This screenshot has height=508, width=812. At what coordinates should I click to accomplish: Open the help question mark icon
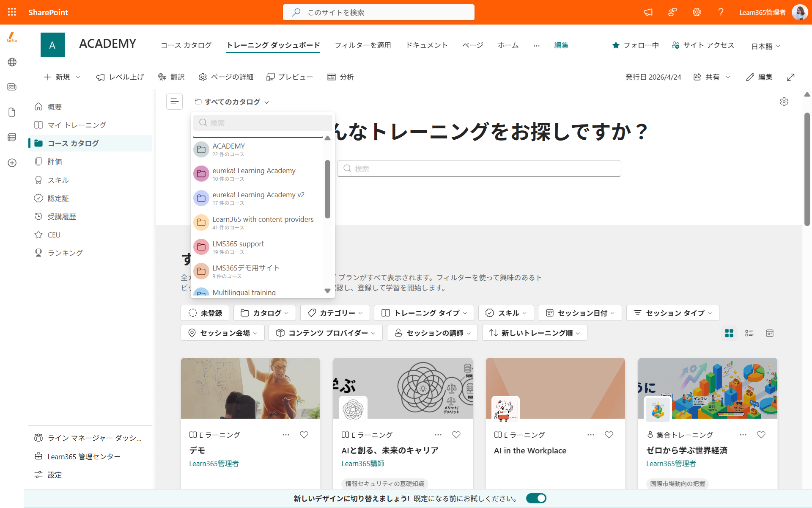pyautogui.click(x=721, y=12)
